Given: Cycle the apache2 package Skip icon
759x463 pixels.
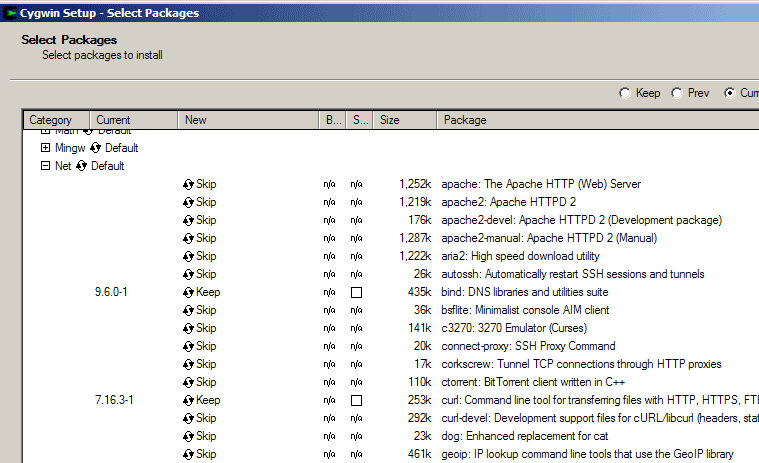Looking at the screenshot, I should coord(188,202).
